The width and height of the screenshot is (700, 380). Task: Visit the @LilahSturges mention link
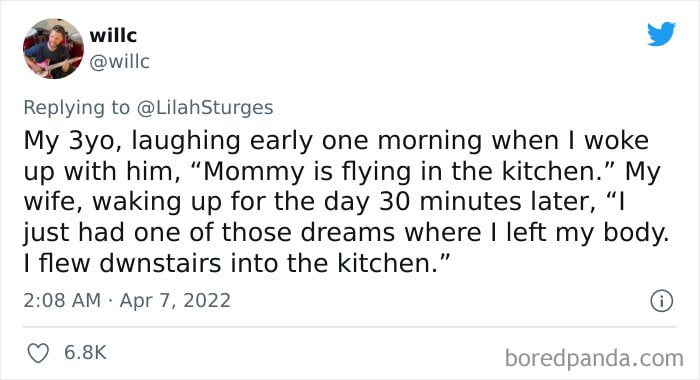click(x=205, y=108)
